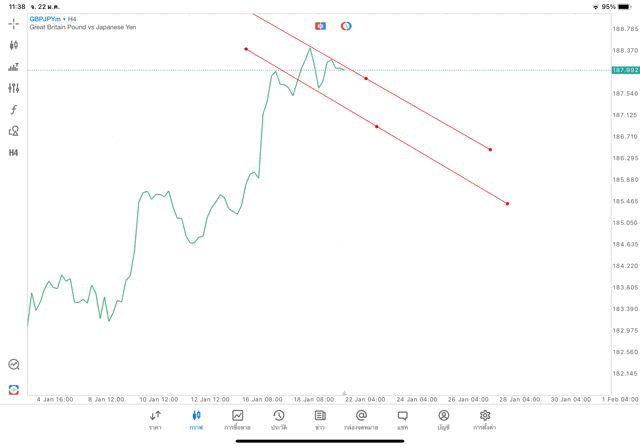
Task: Open the new order volume bars icon
Action: [x=14, y=67]
